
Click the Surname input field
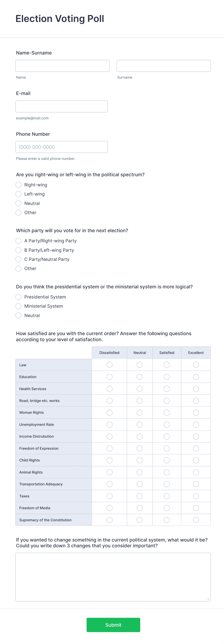[164, 66]
